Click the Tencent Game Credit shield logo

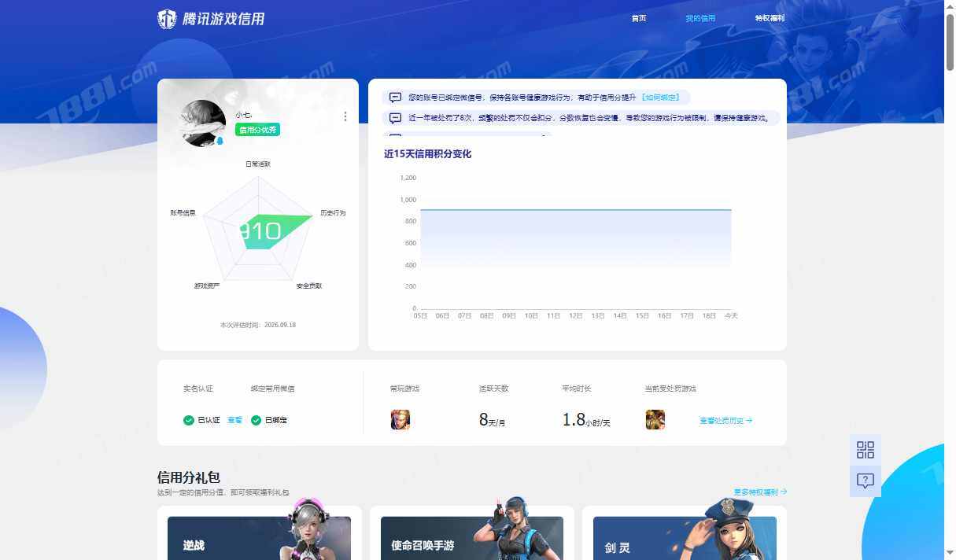[167, 19]
